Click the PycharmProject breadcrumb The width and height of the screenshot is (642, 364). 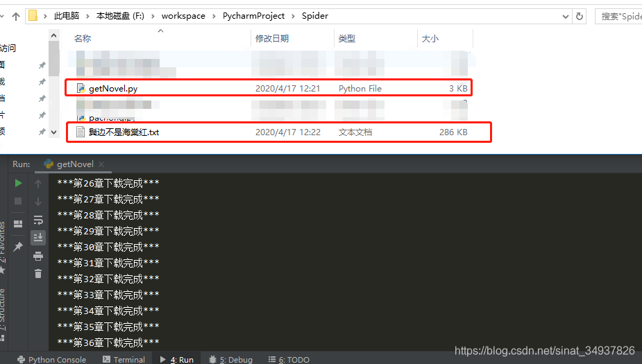tap(253, 16)
